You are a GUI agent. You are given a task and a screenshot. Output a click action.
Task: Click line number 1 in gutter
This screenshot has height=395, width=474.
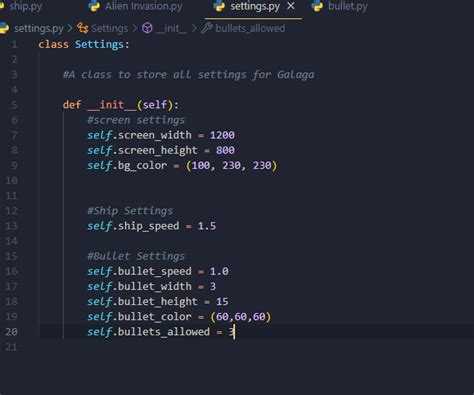click(x=14, y=44)
